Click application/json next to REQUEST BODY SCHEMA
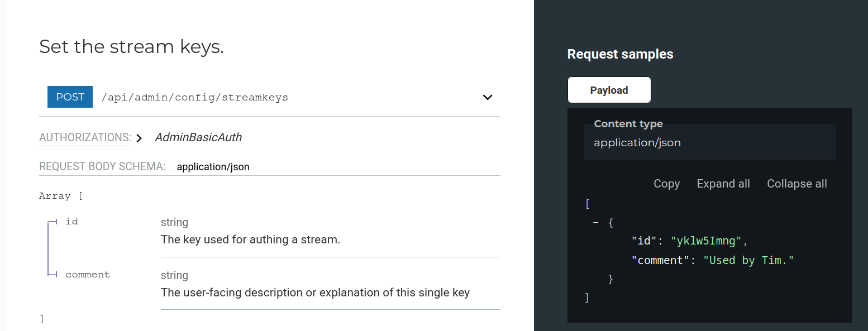Viewport: 868px width, 331px height. [213, 166]
